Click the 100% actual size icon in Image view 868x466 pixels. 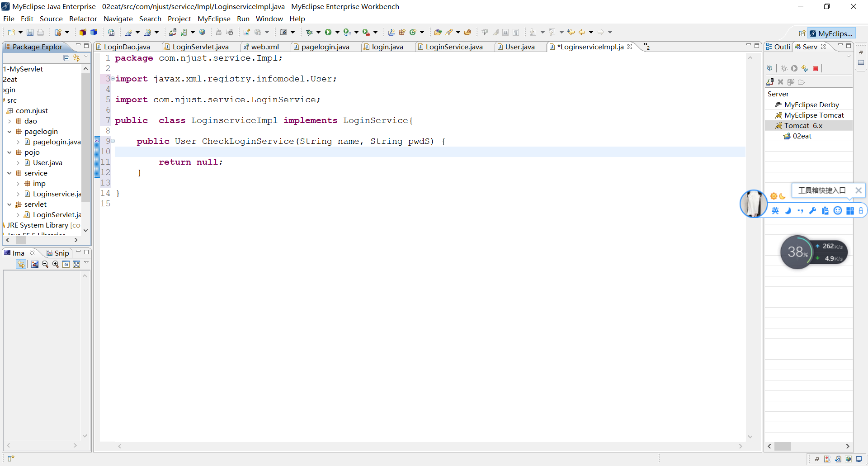66,264
